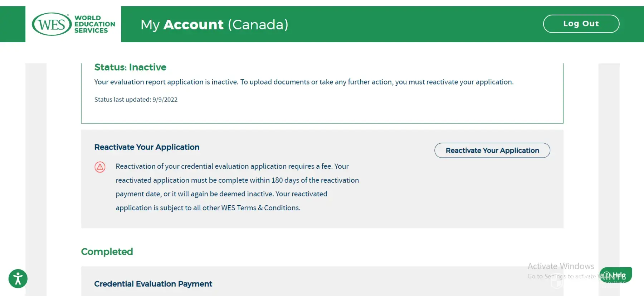Click the evaluation report inactive message
644x296 pixels.
(303, 82)
